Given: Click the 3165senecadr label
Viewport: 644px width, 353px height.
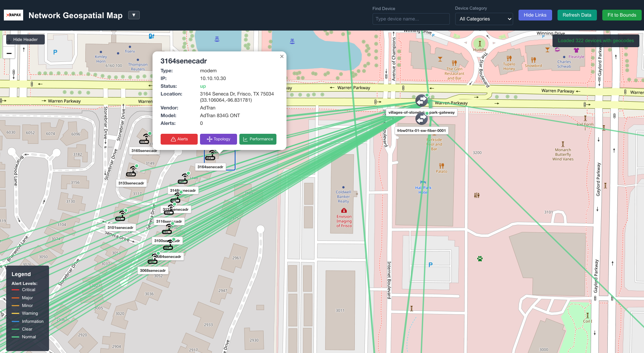Looking at the screenshot, I should click(144, 151).
